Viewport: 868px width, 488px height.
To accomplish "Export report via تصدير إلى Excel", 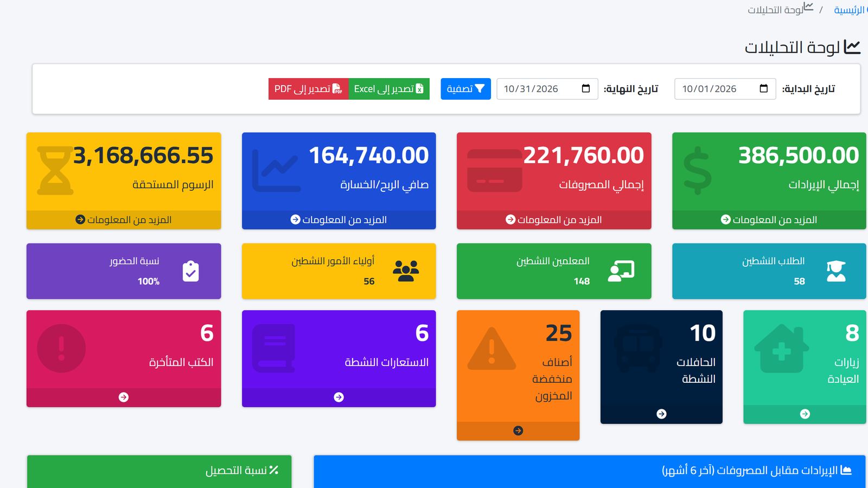I will pos(389,89).
